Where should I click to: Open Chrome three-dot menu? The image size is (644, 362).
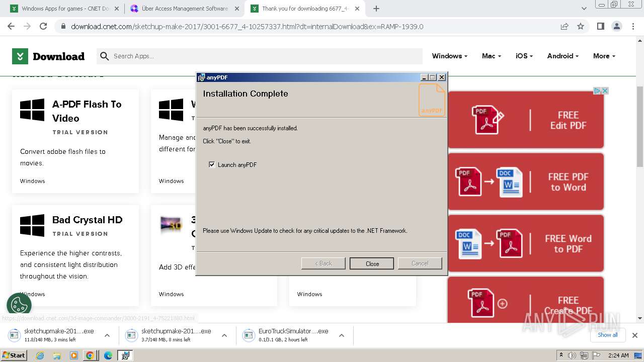(633, 26)
